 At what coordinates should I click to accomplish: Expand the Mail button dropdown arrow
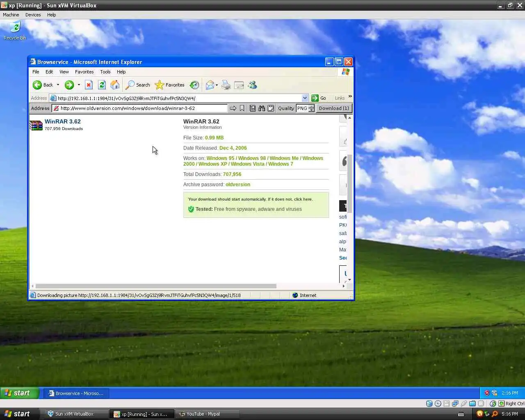217,85
